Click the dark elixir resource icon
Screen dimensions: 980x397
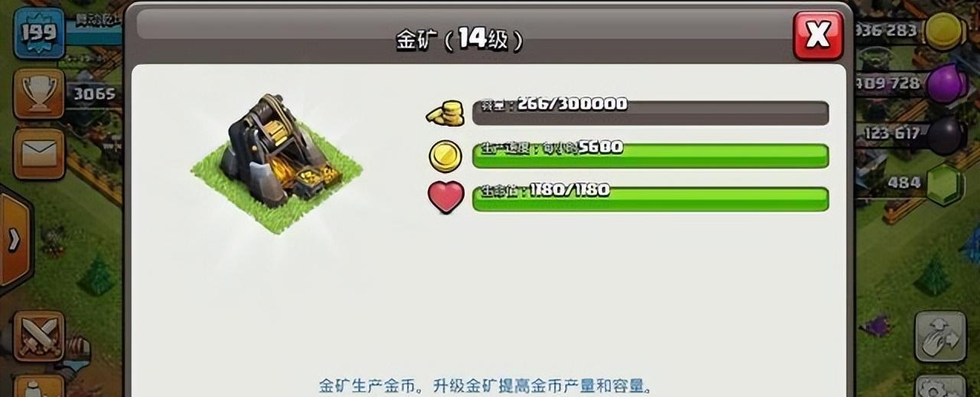(x=946, y=136)
